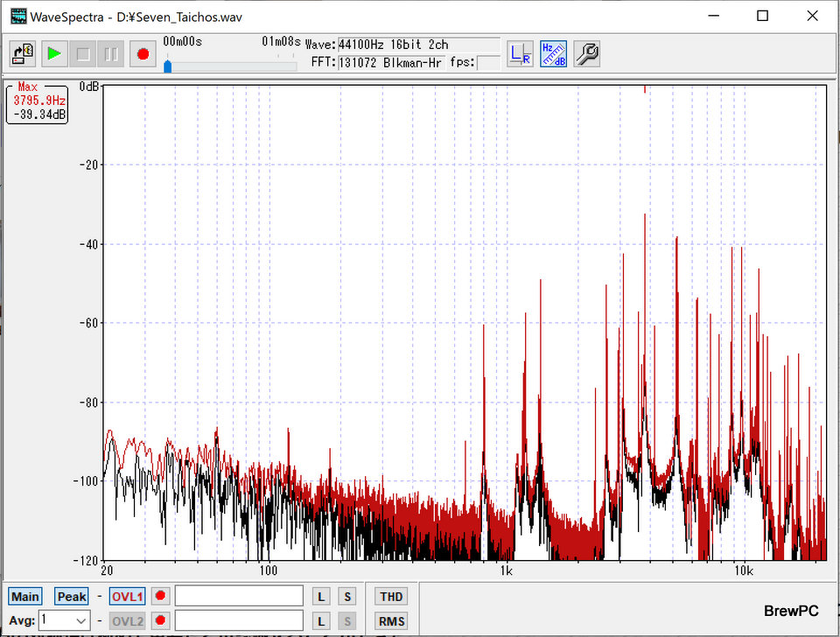Click the OVL1 overlay name text field
This screenshot has width=840, height=637.
[239, 597]
